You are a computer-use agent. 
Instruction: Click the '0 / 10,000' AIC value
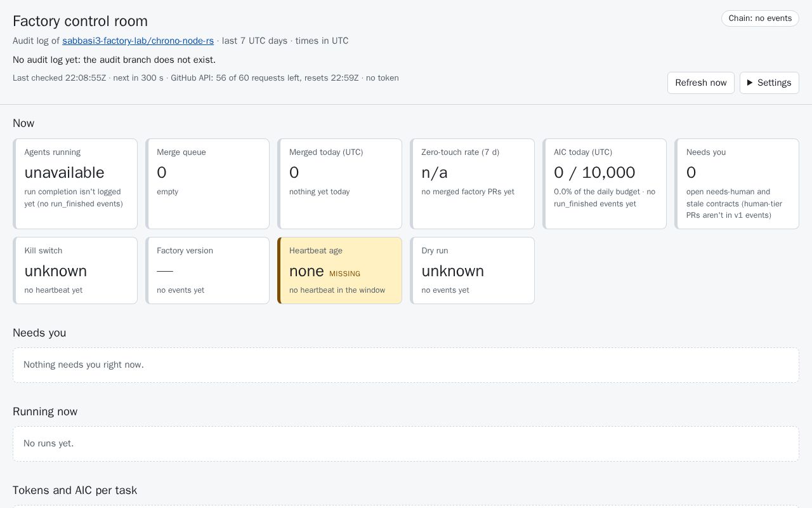point(594,173)
